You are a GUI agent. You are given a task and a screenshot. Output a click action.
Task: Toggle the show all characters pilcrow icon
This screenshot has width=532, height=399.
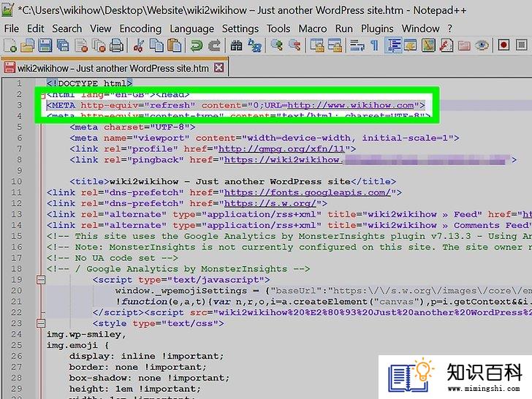point(375,45)
